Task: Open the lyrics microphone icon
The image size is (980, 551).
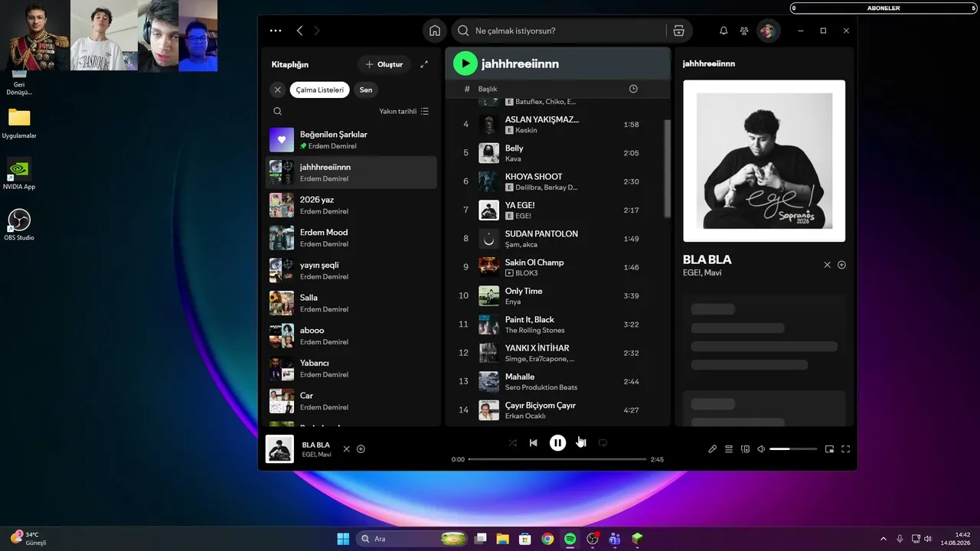Action: tap(712, 449)
